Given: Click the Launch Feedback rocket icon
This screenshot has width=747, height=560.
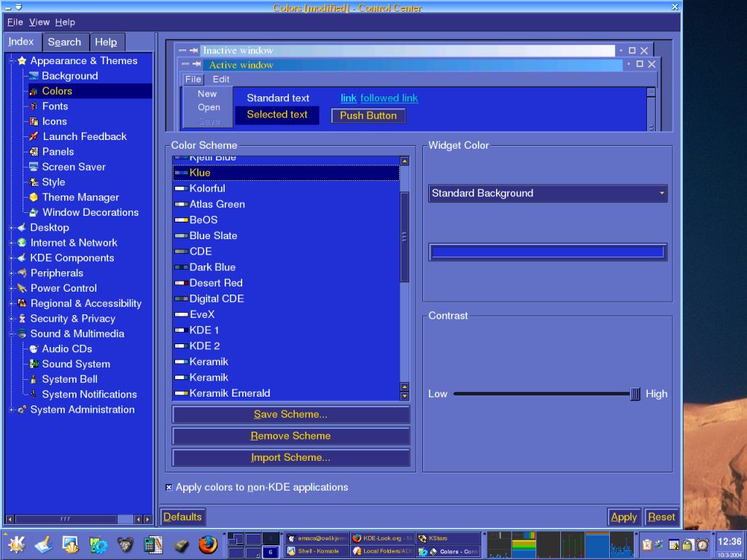Looking at the screenshot, I should 34,136.
